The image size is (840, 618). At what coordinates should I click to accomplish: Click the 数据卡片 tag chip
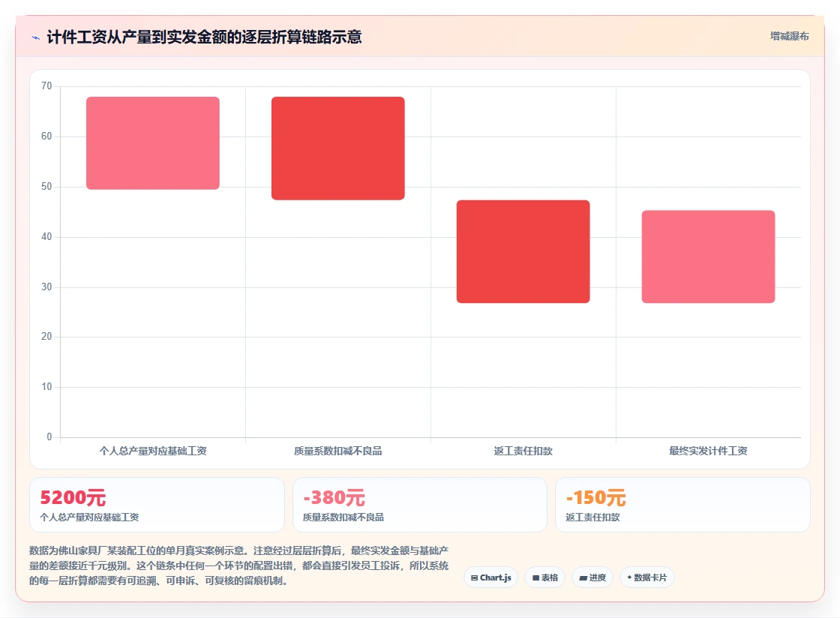click(x=646, y=577)
